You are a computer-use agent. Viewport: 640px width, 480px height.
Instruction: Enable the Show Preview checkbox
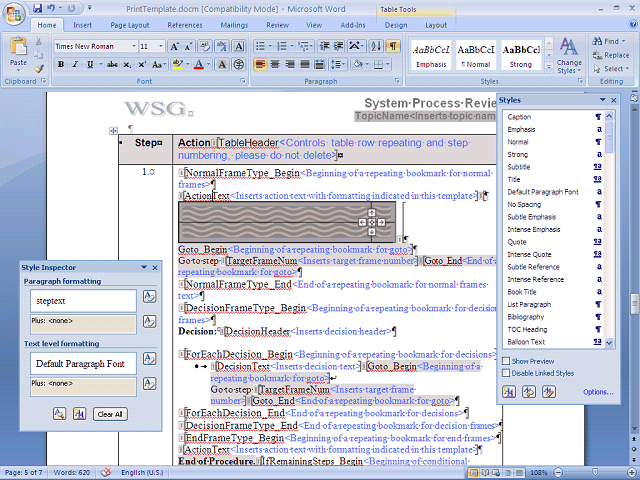click(505, 361)
